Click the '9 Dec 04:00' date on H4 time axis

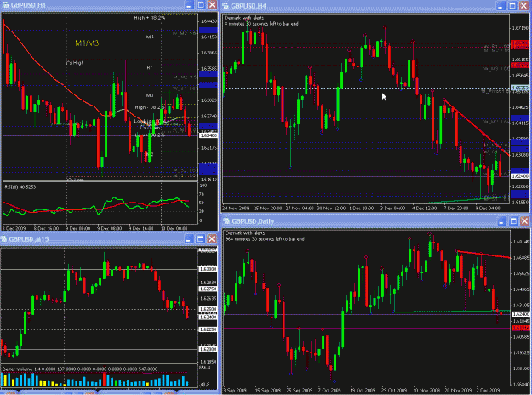coord(488,208)
